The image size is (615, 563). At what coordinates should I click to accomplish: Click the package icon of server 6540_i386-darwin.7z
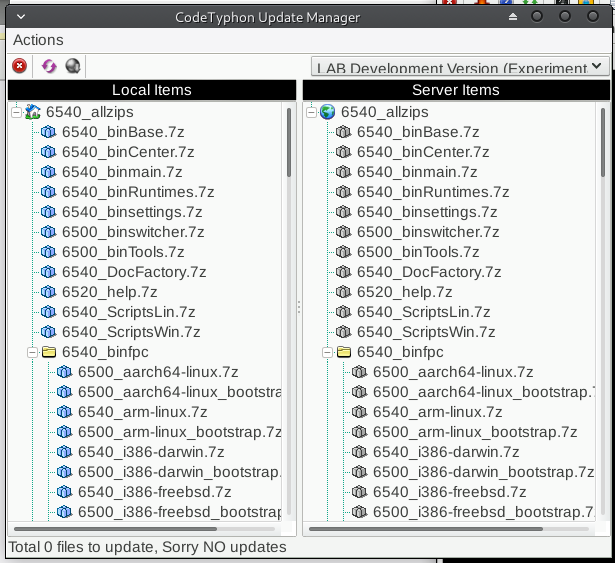360,452
